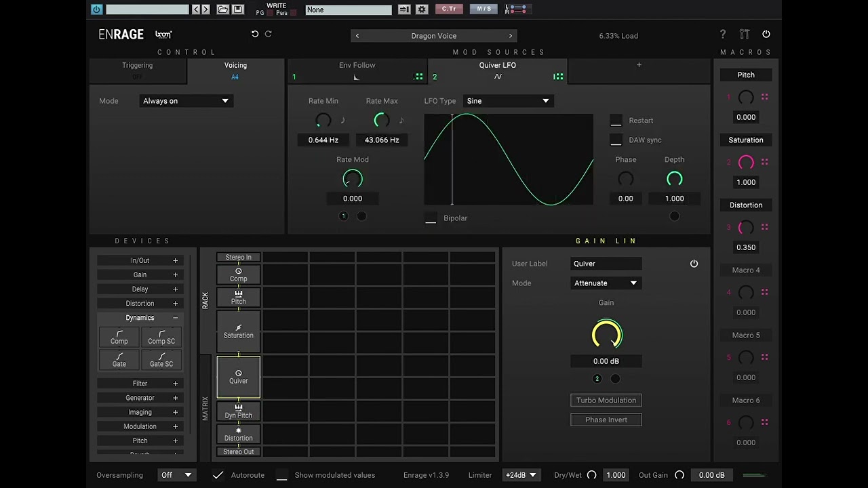Go to next host preset arrow
The height and width of the screenshot is (488, 868).
[205, 9]
